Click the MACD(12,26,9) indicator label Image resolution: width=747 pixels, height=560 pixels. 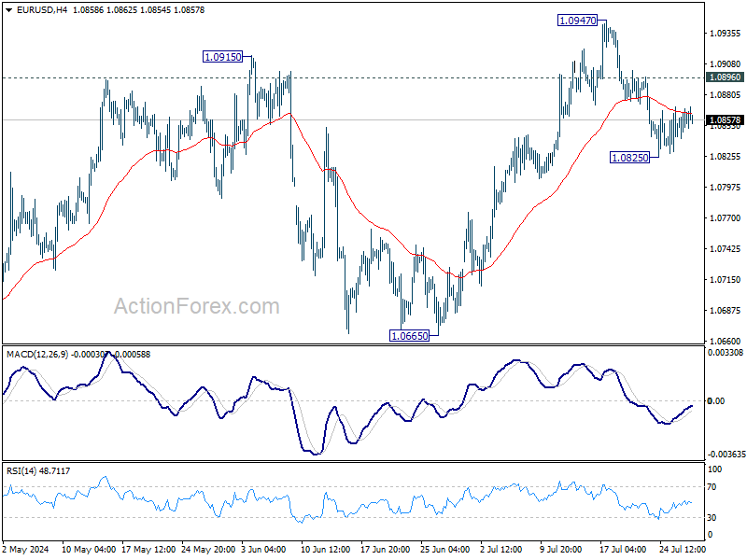[x=37, y=355]
